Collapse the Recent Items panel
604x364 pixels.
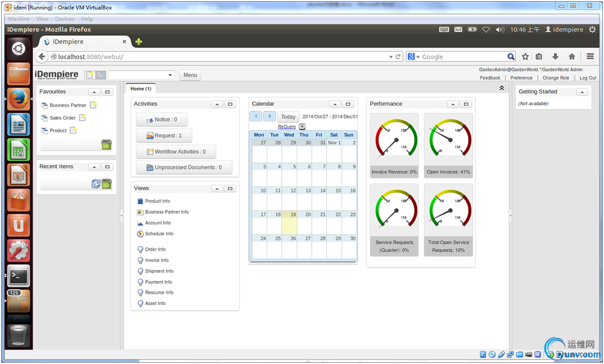94,167
